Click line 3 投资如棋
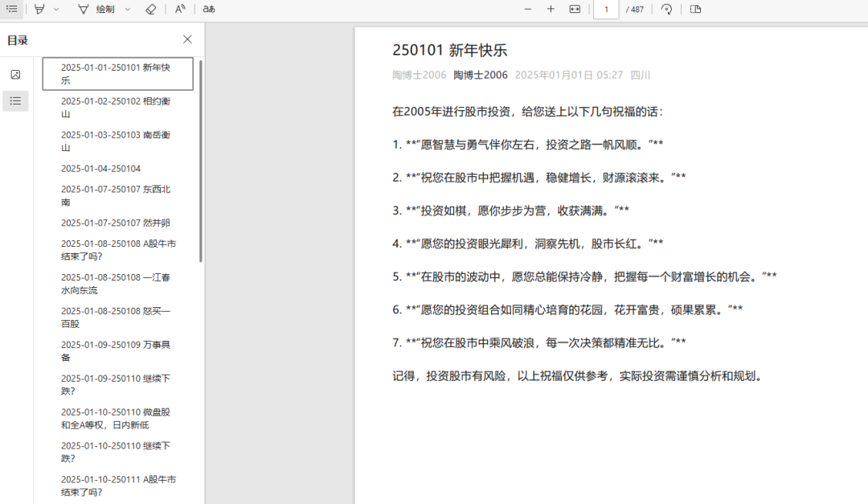The image size is (868, 504). click(511, 211)
